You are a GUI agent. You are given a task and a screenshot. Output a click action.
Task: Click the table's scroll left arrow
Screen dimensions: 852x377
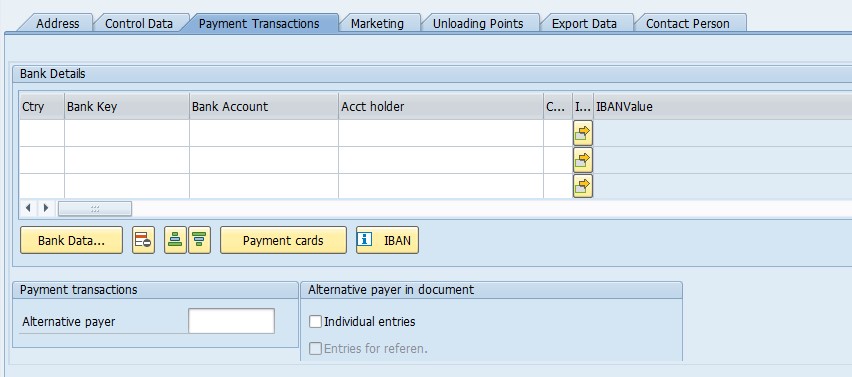tap(28, 208)
